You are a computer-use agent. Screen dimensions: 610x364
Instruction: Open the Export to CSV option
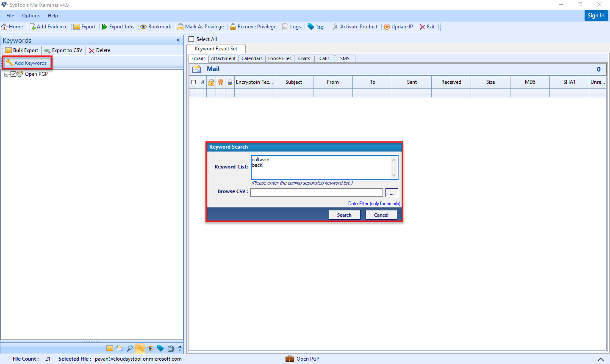click(63, 50)
